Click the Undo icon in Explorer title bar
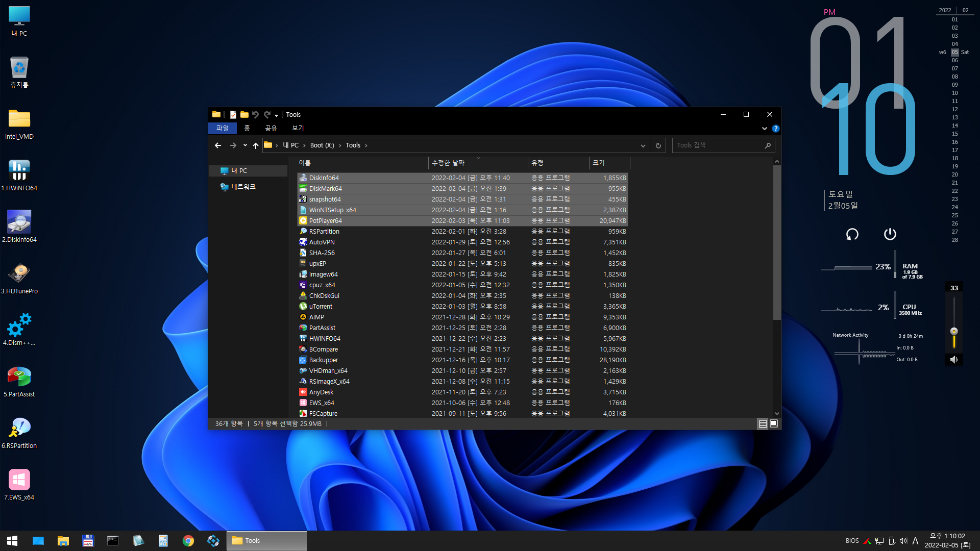This screenshot has width=980, height=551. pyautogui.click(x=255, y=115)
